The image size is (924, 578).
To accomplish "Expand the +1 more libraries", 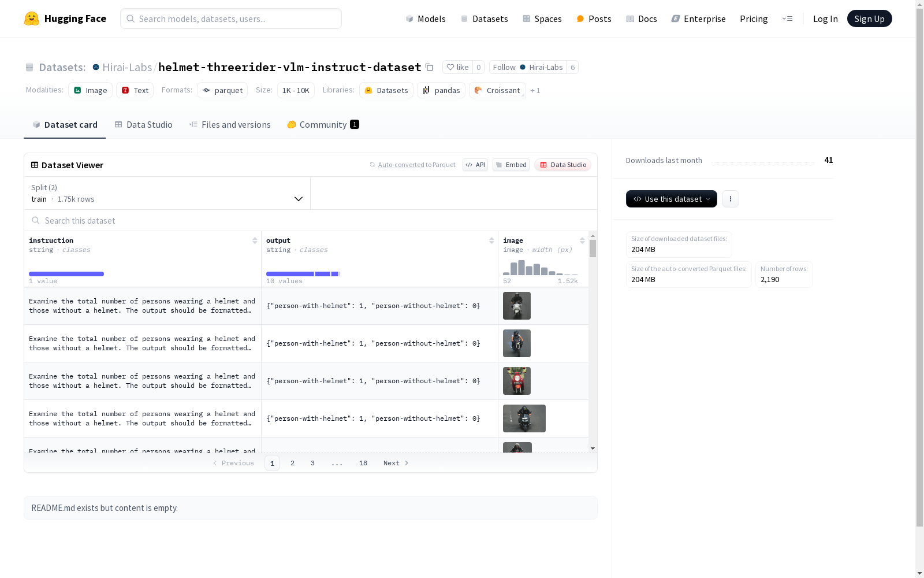I will click(535, 90).
